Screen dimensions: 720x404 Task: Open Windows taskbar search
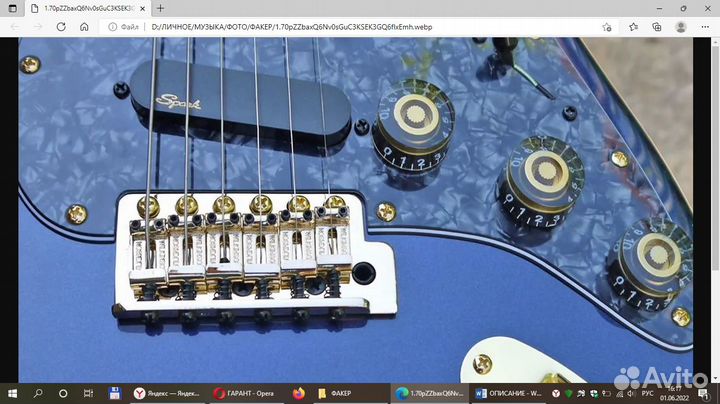pos(39,393)
